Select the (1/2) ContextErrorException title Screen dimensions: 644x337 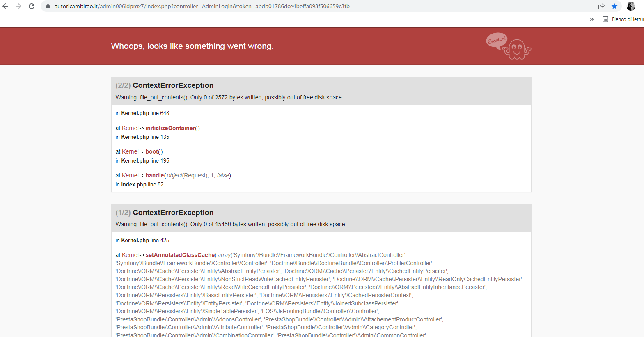(165, 213)
